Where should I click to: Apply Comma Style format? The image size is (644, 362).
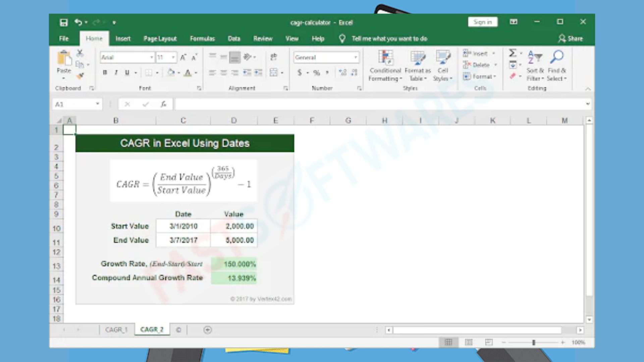[327, 72]
